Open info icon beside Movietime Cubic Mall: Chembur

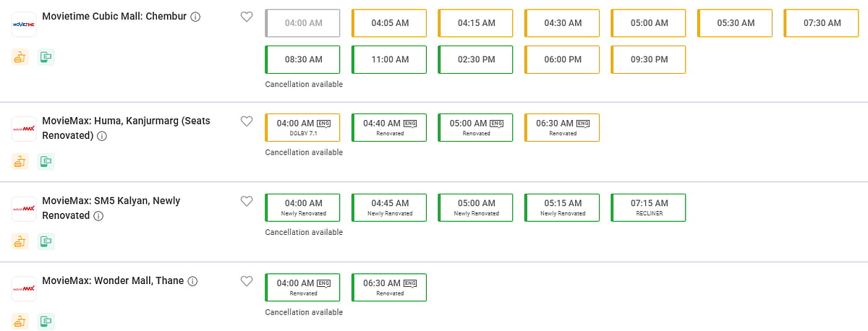[195, 17]
